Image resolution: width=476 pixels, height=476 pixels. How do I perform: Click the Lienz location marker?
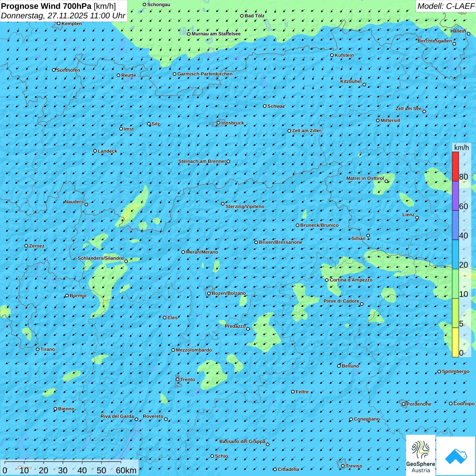coord(417,218)
